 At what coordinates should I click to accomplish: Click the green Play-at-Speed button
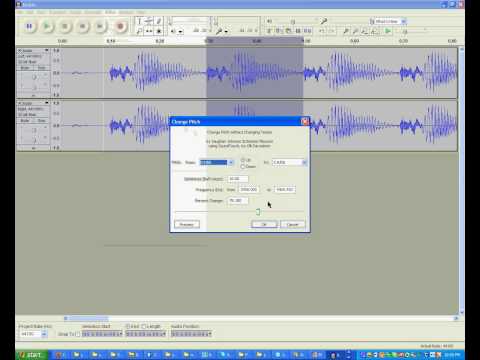388,31
